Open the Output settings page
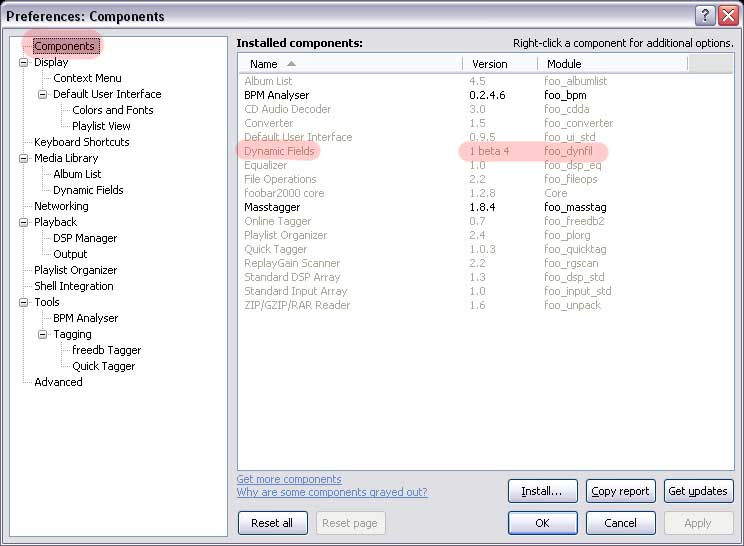744x546 pixels. [x=70, y=254]
